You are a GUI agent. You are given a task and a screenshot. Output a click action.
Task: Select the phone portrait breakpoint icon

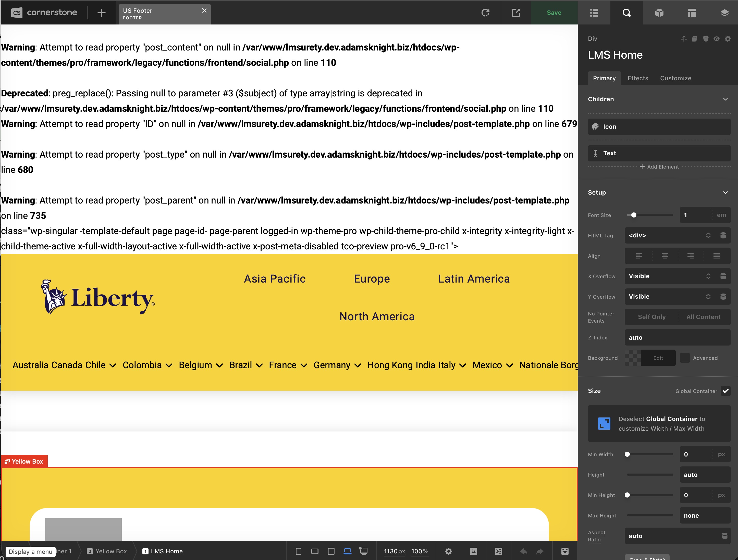pos(299,551)
